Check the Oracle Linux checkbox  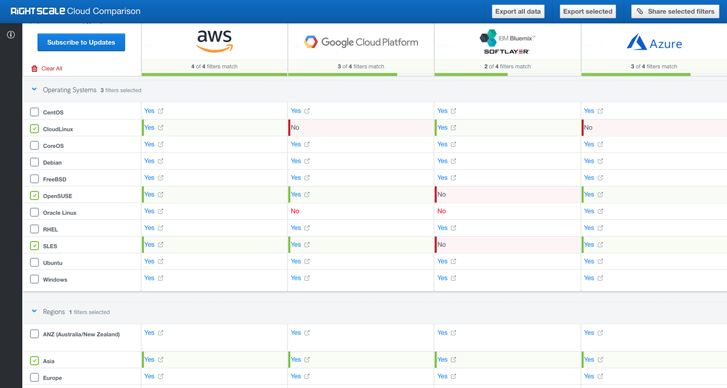34,212
